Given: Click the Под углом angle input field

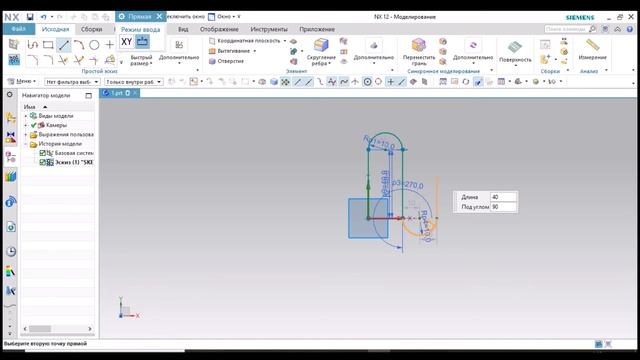Looking at the screenshot, I should point(502,207).
